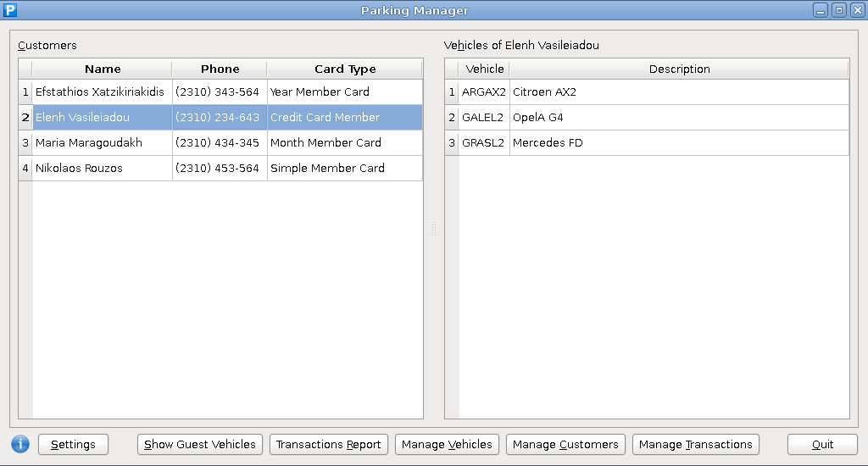The image size is (868, 466).
Task: Click the splitter handle between panels
Action: (x=433, y=230)
